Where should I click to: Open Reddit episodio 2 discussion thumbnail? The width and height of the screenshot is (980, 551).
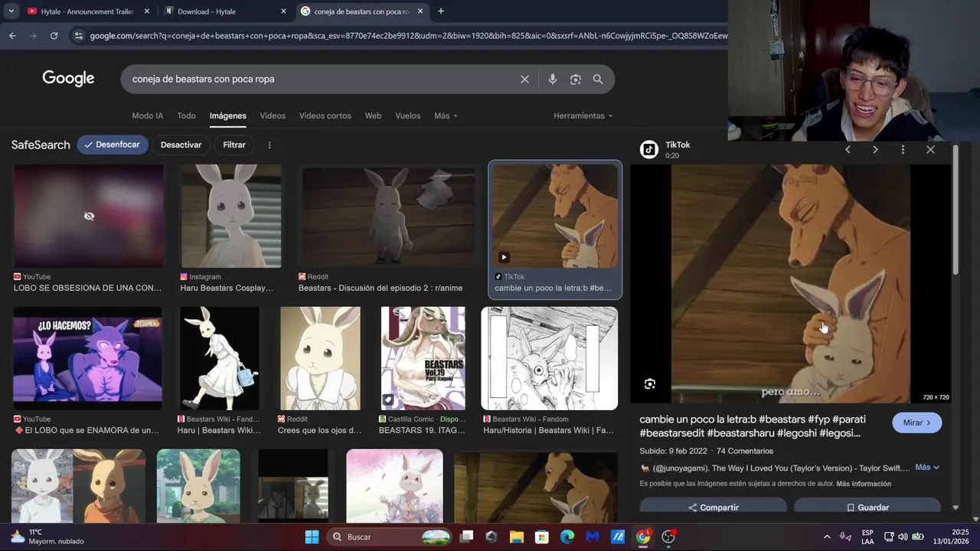(x=388, y=216)
